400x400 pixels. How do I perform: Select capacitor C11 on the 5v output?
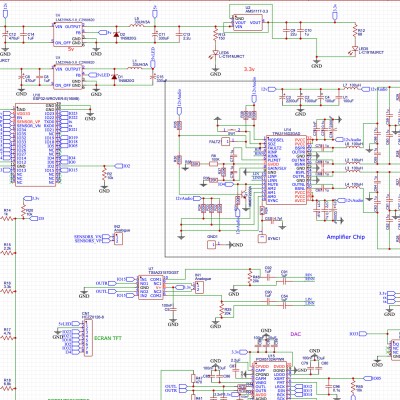pyautogui.click(x=155, y=34)
